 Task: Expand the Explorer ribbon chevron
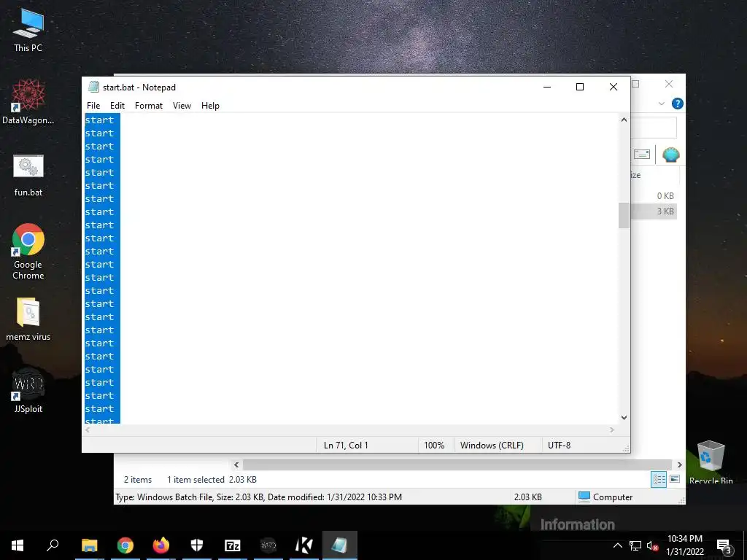661,104
